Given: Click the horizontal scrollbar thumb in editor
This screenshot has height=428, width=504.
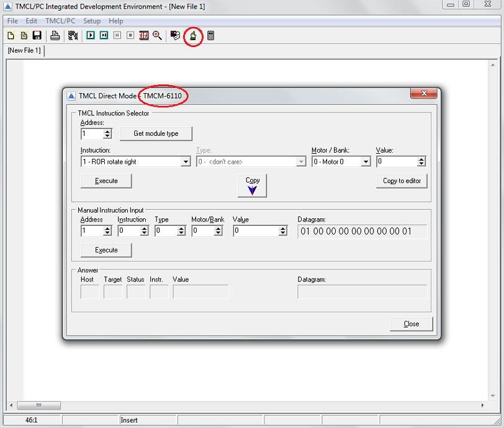Looking at the screenshot, I should pos(38,406).
